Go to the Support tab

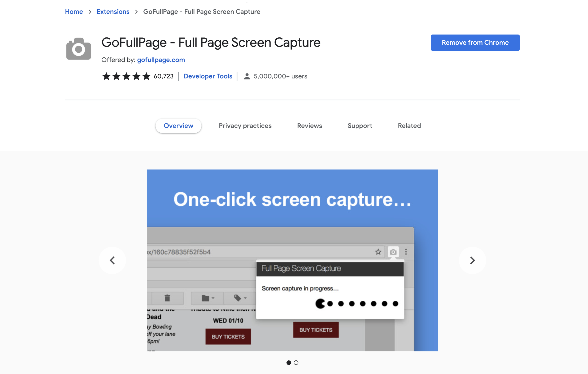pyautogui.click(x=360, y=126)
